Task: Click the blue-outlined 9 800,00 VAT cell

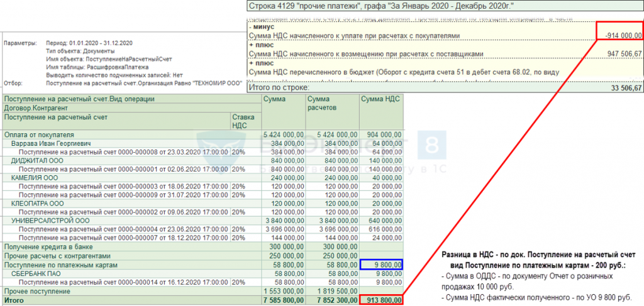Action: click(x=382, y=265)
